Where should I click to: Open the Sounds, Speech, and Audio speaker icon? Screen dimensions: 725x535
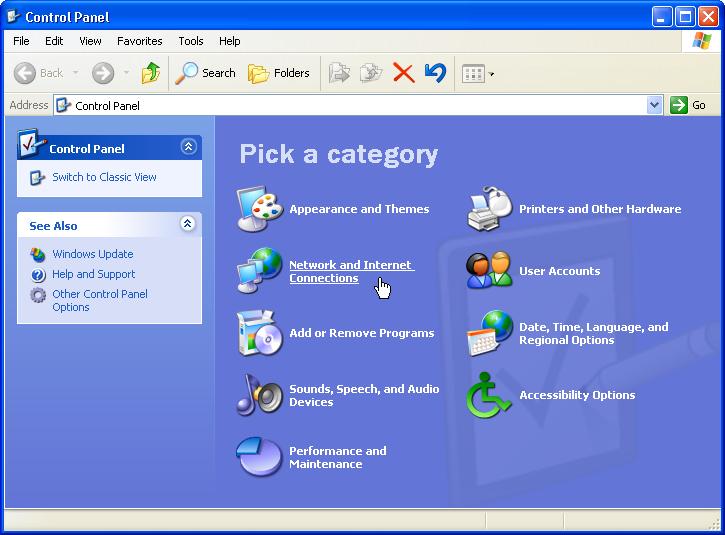pos(260,395)
